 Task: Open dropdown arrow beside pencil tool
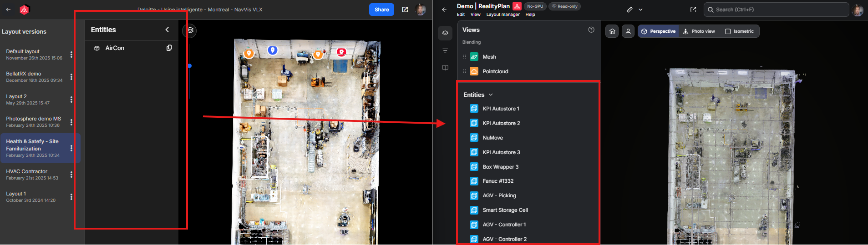(x=640, y=10)
